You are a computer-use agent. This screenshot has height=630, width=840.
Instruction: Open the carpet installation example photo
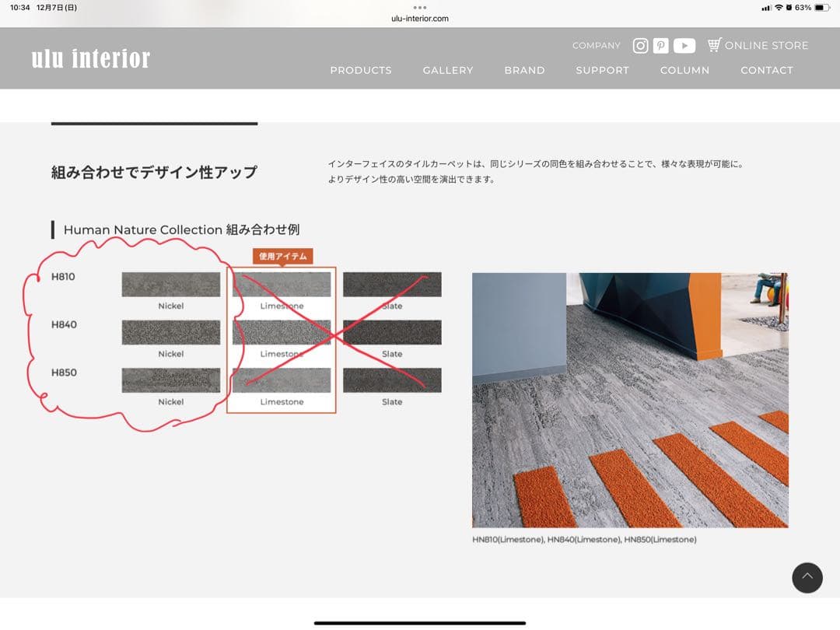point(630,400)
